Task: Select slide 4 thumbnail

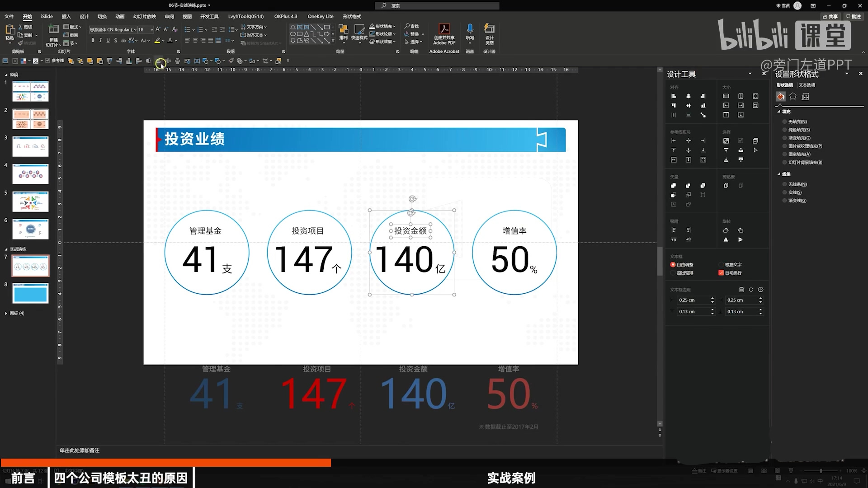Action: point(30,174)
